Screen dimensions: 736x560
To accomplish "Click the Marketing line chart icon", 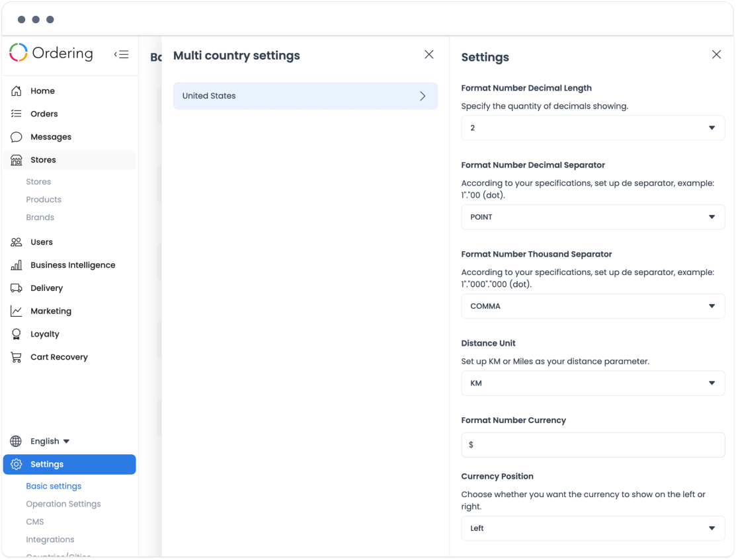I will tap(17, 311).
